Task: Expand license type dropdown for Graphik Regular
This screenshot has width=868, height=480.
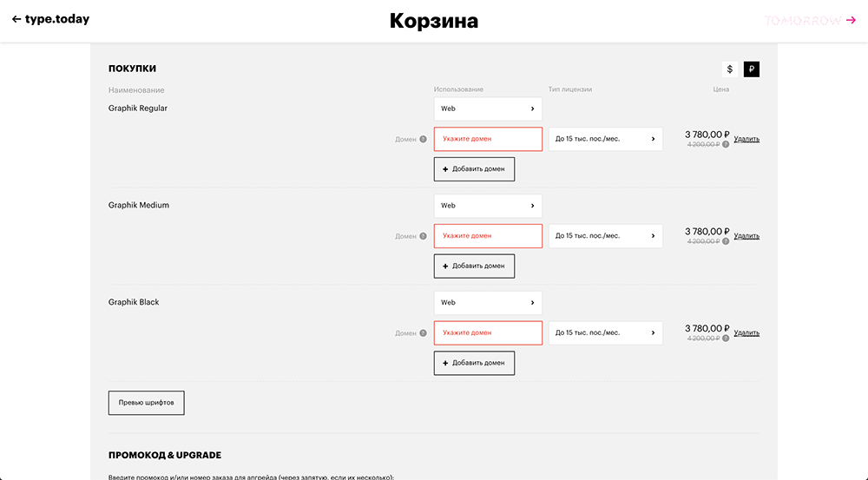Action: (605, 139)
